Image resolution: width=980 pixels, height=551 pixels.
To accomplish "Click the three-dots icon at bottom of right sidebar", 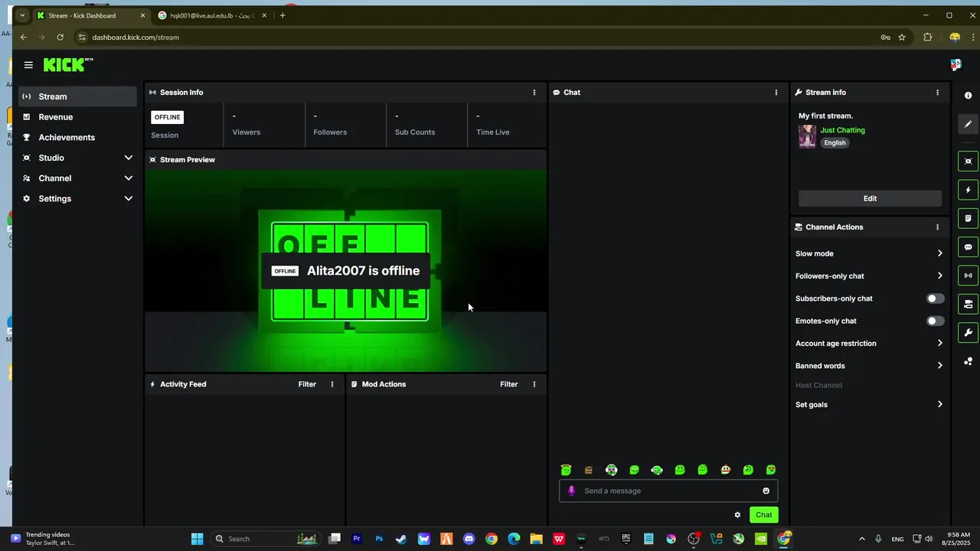I will point(968,361).
